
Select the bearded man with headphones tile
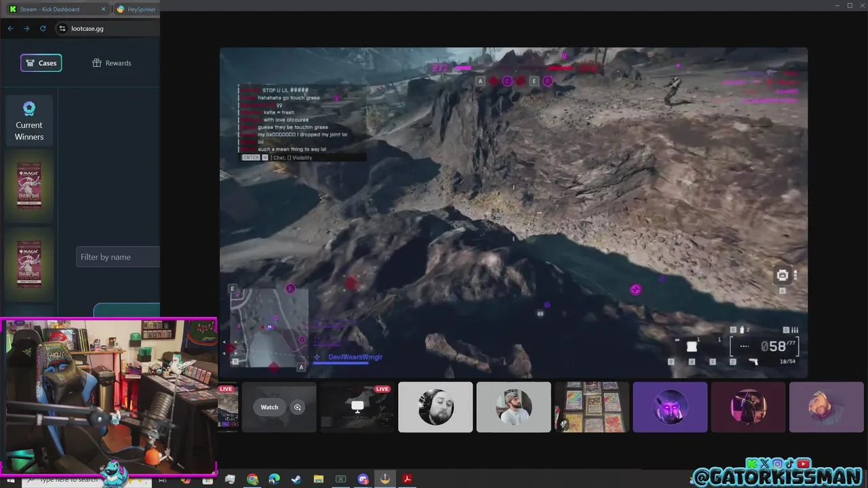[x=435, y=407]
